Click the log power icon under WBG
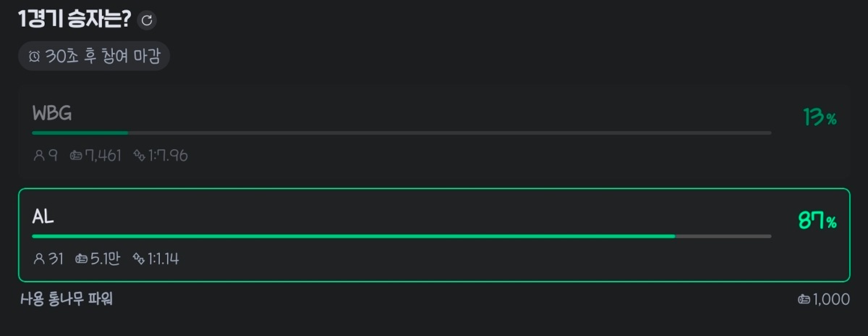The width and height of the screenshot is (868, 336). tap(77, 155)
